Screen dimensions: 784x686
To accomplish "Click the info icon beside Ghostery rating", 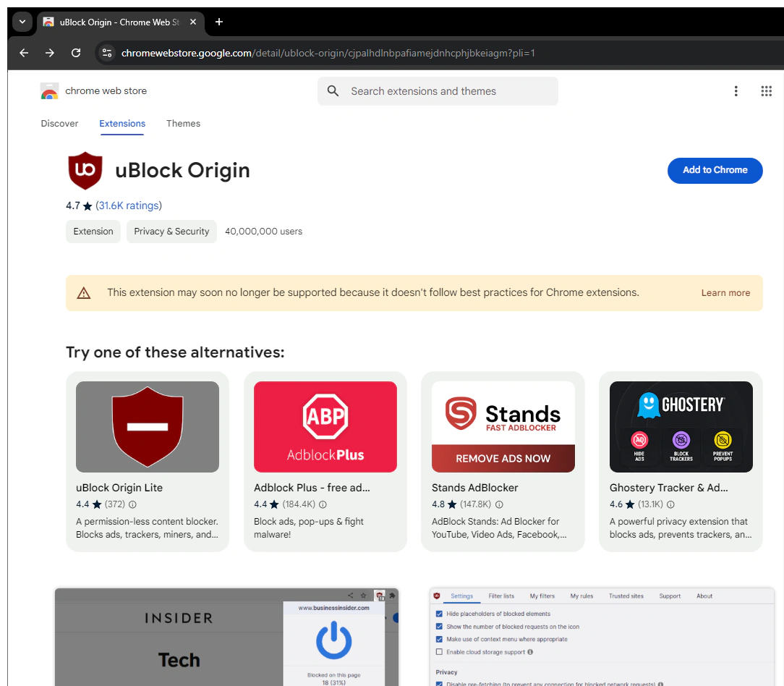I will click(670, 504).
